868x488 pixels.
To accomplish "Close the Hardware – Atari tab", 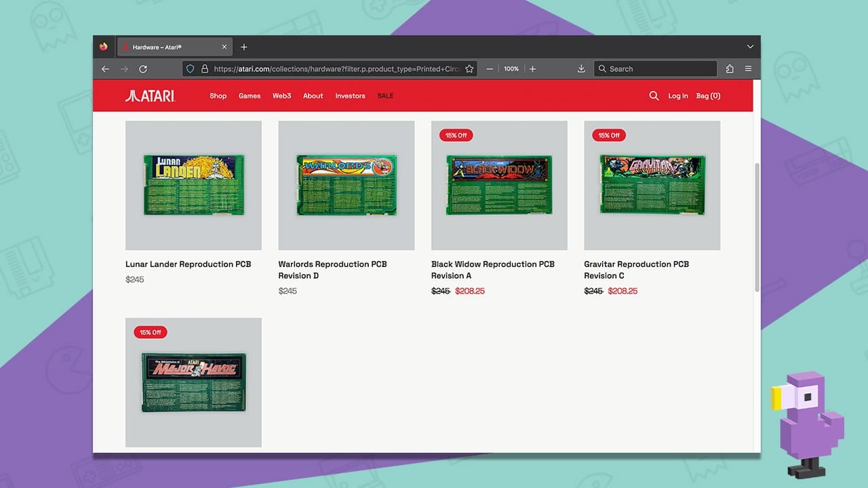I will (224, 47).
